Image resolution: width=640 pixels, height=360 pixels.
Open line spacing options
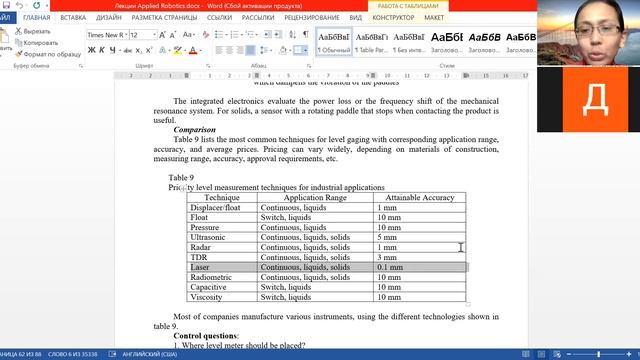tap(265, 50)
